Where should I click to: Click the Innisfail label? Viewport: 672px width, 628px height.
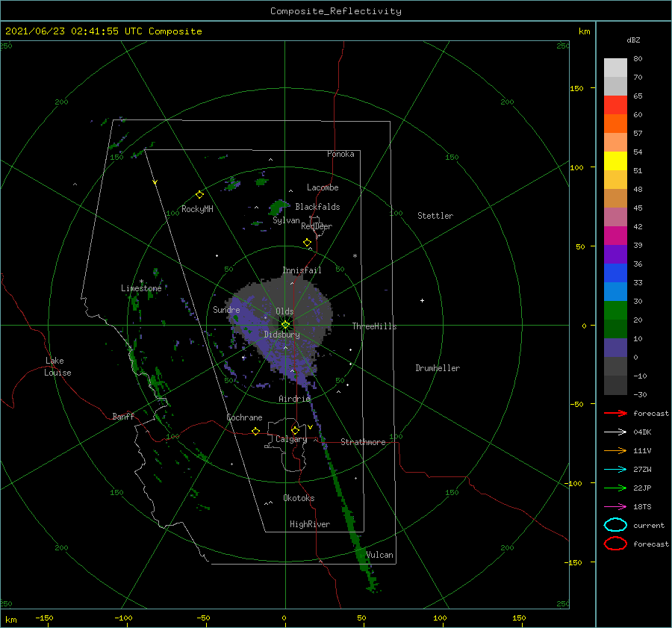302,270
